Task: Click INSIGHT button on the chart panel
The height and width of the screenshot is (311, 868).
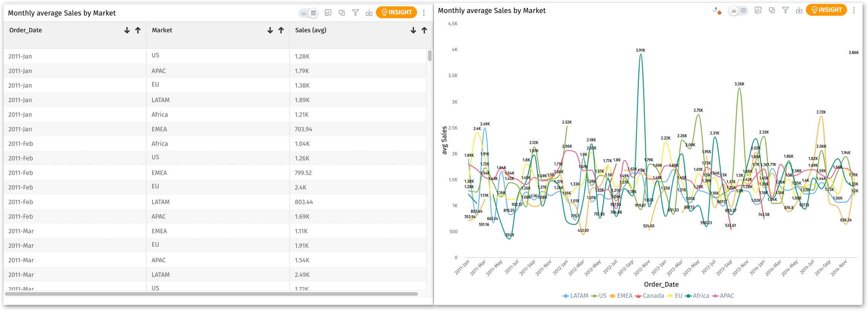Action: [x=826, y=10]
